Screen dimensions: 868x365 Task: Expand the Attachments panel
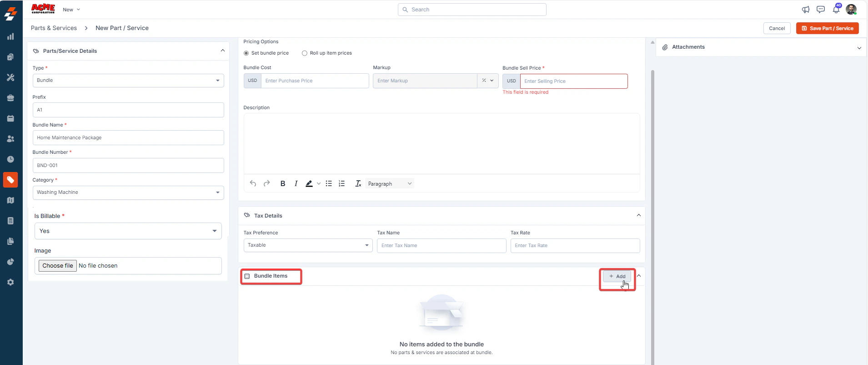point(859,47)
